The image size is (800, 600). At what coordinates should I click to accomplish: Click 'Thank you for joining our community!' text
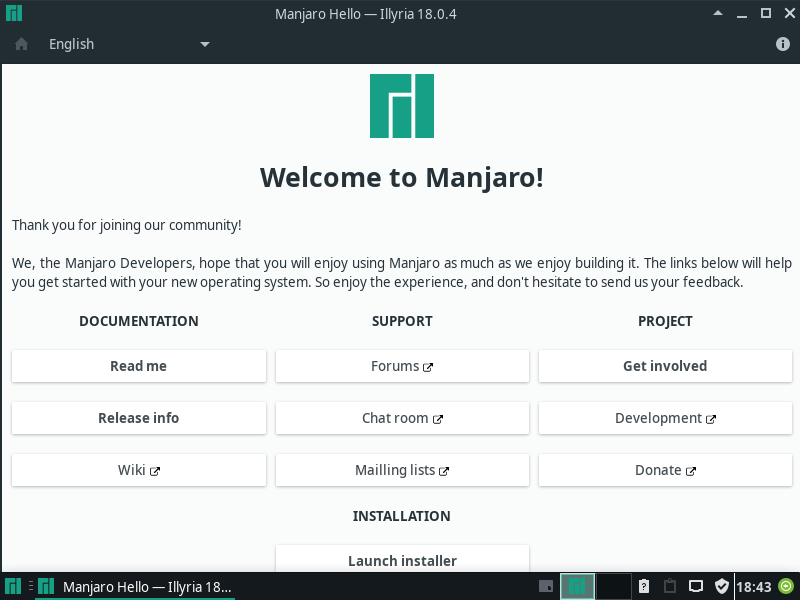click(127, 225)
